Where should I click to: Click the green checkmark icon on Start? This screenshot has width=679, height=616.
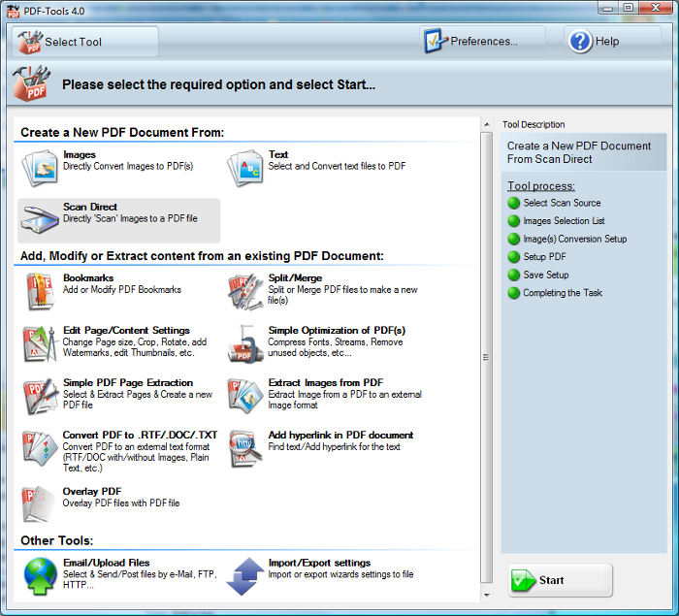click(x=523, y=580)
